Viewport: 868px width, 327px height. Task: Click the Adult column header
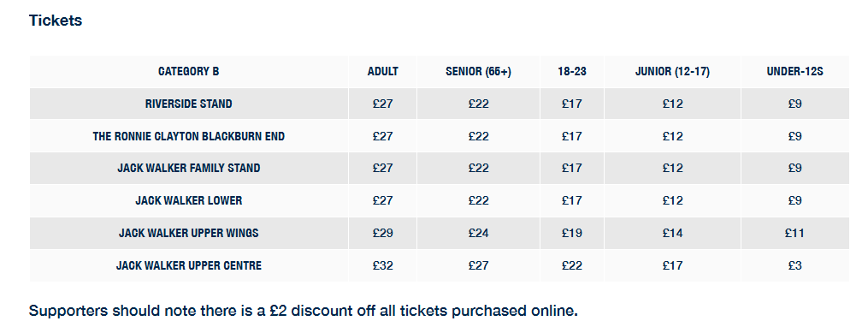click(x=382, y=72)
